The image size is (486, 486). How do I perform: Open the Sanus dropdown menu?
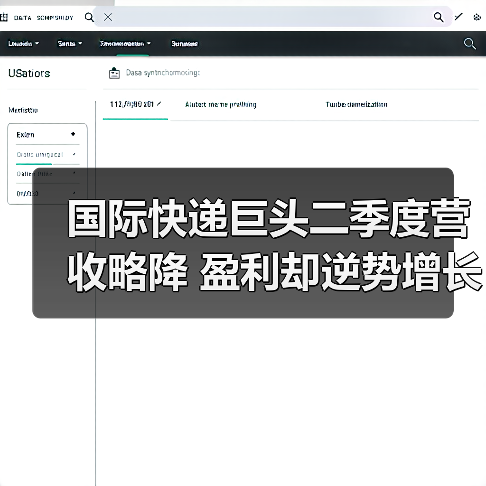[70, 44]
